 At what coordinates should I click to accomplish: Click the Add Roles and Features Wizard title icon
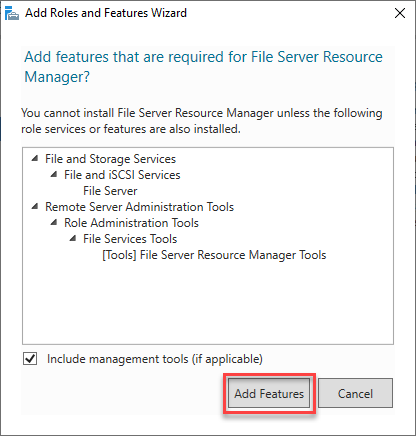(x=12, y=13)
